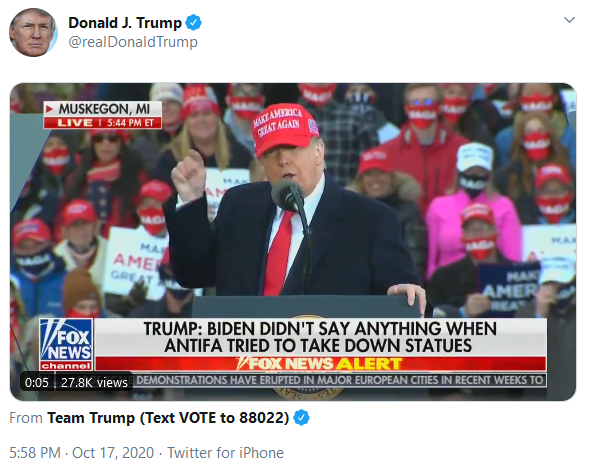Click the video headline about Antifa statues
This screenshot has width=592, height=473.
click(319, 337)
